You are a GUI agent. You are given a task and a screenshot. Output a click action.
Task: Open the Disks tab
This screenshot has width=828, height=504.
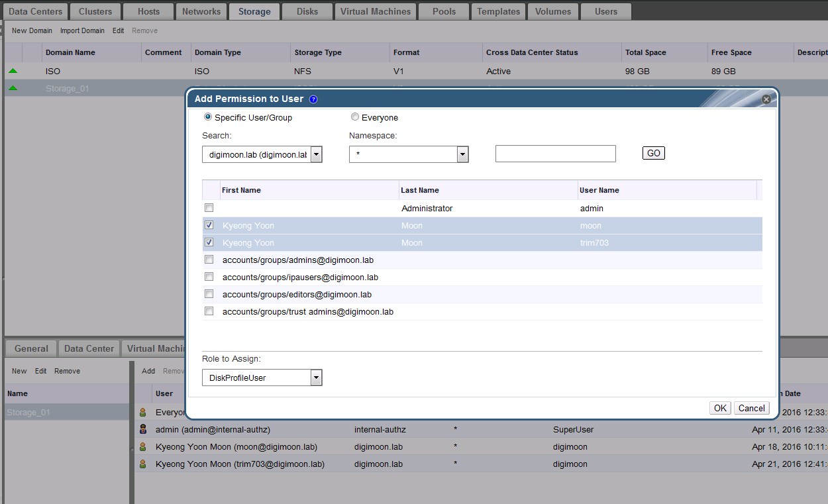point(307,11)
